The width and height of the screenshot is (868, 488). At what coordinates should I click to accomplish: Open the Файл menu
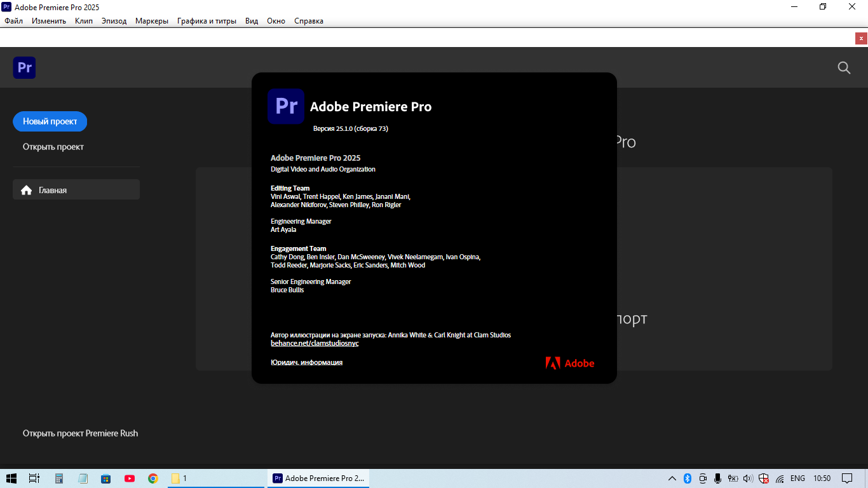coord(13,21)
